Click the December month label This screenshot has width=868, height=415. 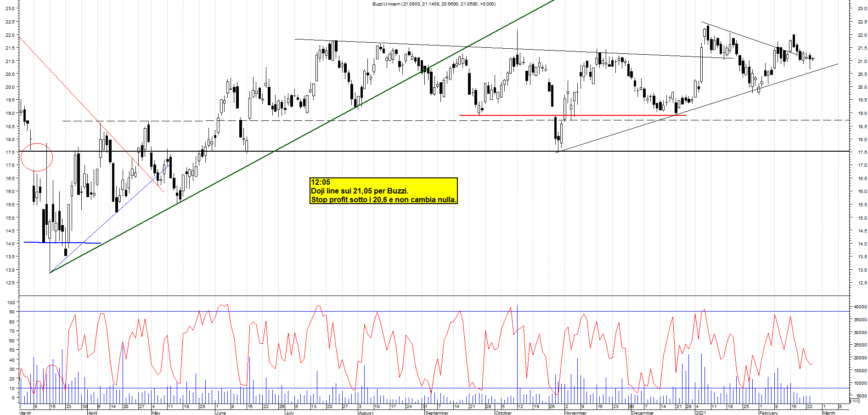pyautogui.click(x=643, y=413)
